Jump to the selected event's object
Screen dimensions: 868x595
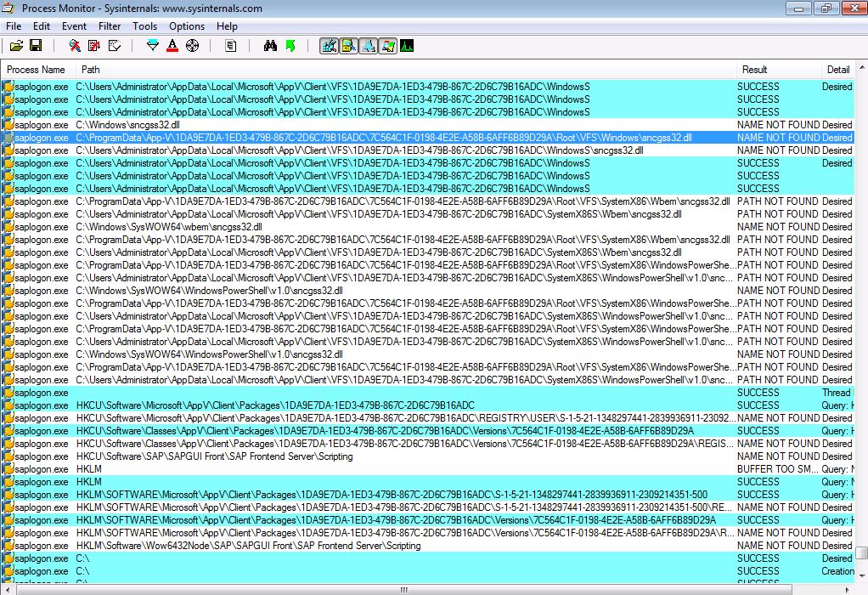289,45
